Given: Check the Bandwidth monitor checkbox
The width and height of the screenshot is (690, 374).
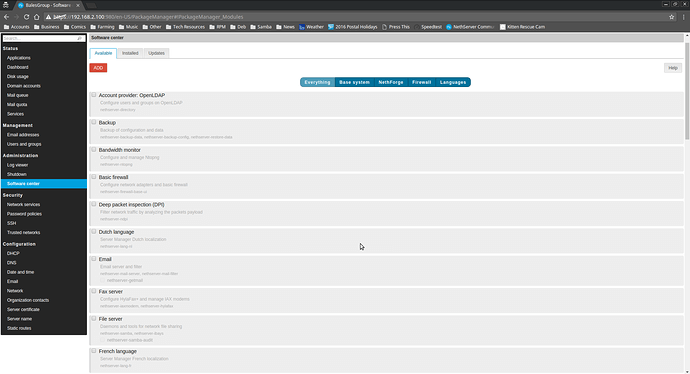Looking at the screenshot, I should tap(94, 150).
